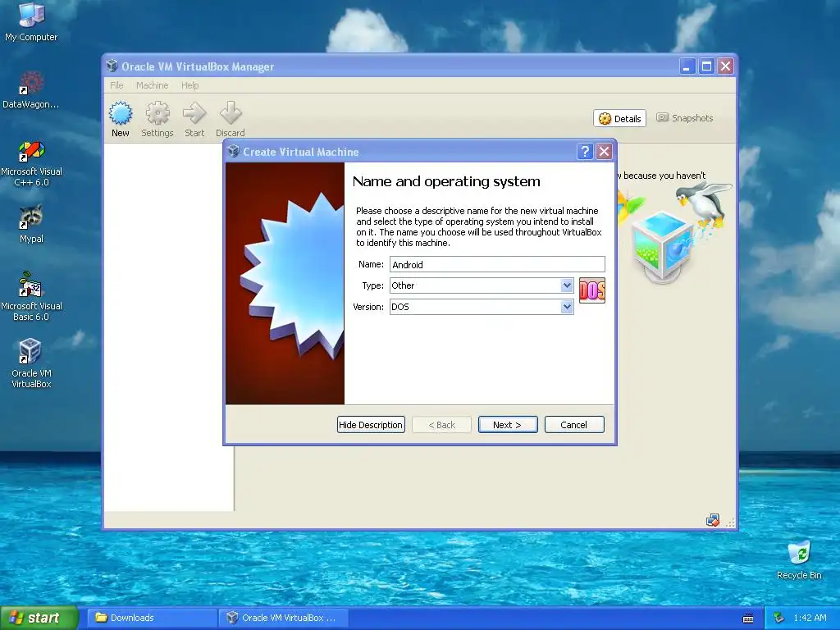Click the Name field containing Android
Screen dimensions: 840x630
tap(497, 265)
